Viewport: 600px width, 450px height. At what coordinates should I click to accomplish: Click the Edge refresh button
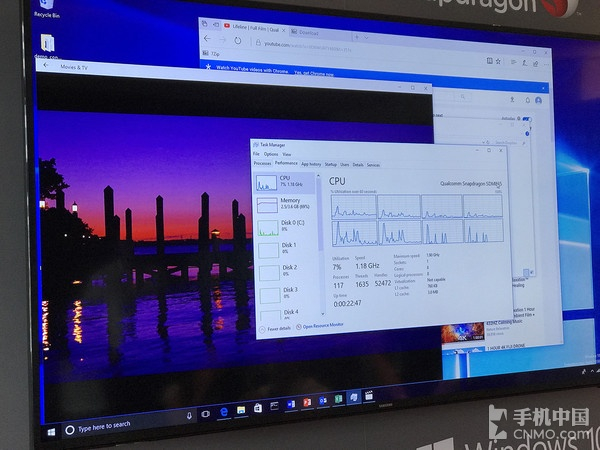(238, 41)
